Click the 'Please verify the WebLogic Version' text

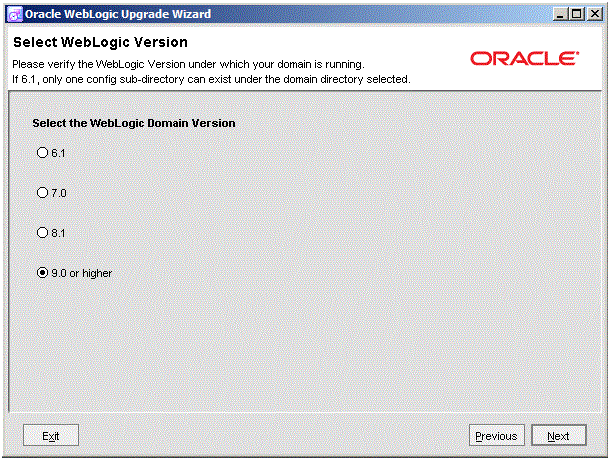tap(188, 64)
